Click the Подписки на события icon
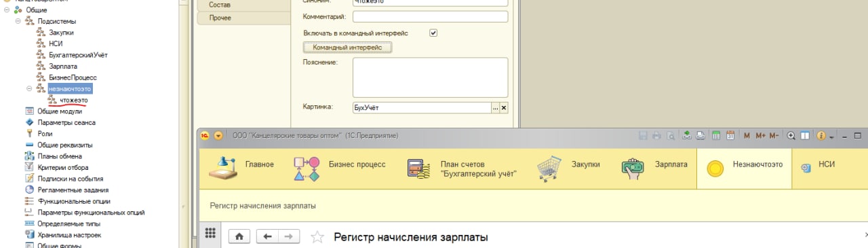Image resolution: width=868 pixels, height=248 pixels. (29, 179)
